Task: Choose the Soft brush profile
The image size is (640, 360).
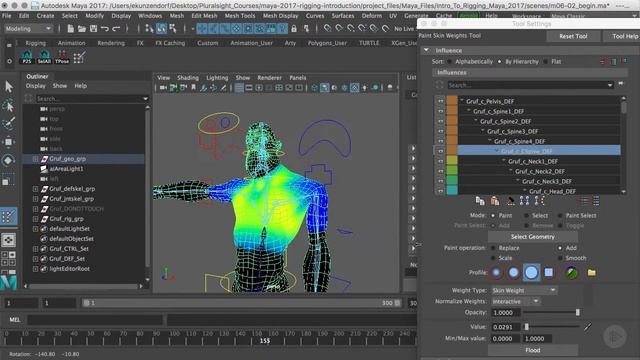Action: pyautogui.click(x=513, y=272)
